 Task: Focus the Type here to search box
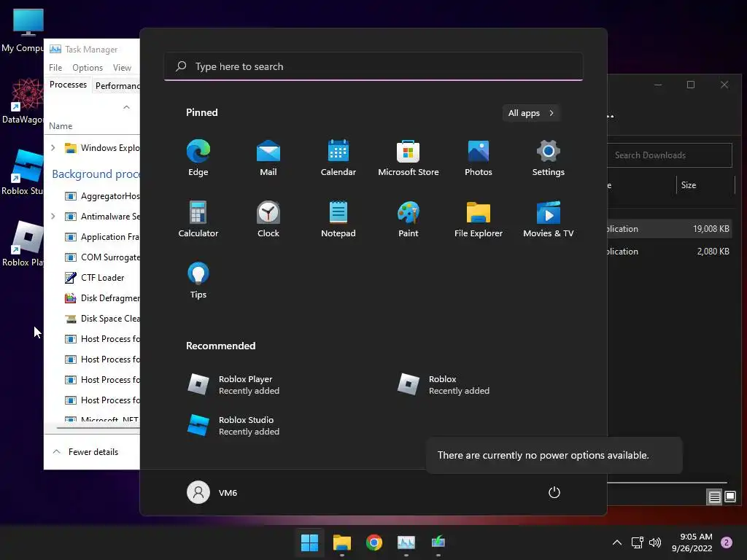click(373, 66)
